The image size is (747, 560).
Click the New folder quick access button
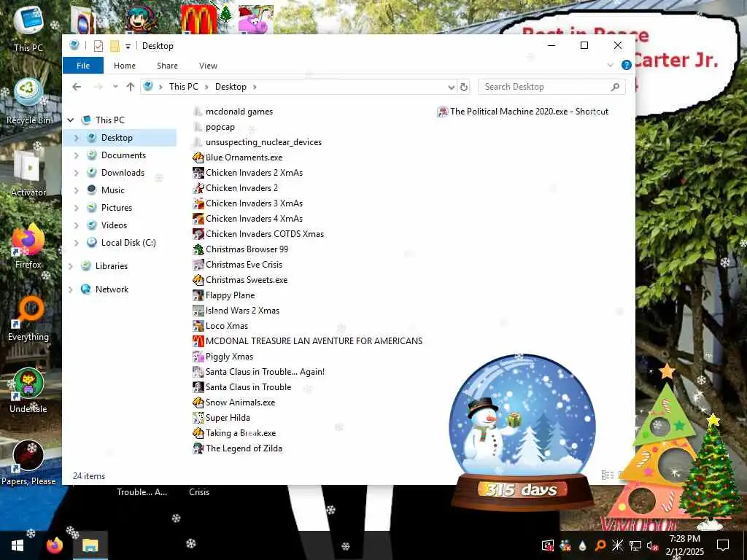[x=115, y=46]
